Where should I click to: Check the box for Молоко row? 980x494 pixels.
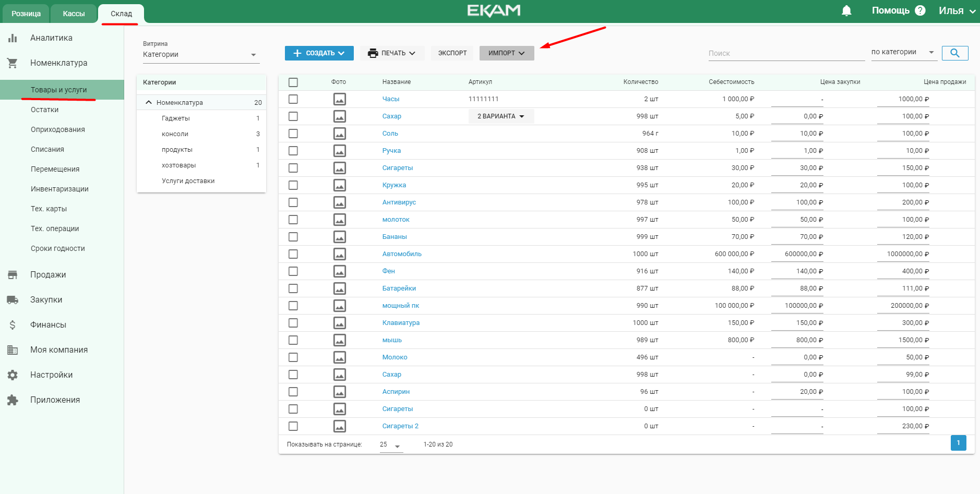[x=293, y=357]
